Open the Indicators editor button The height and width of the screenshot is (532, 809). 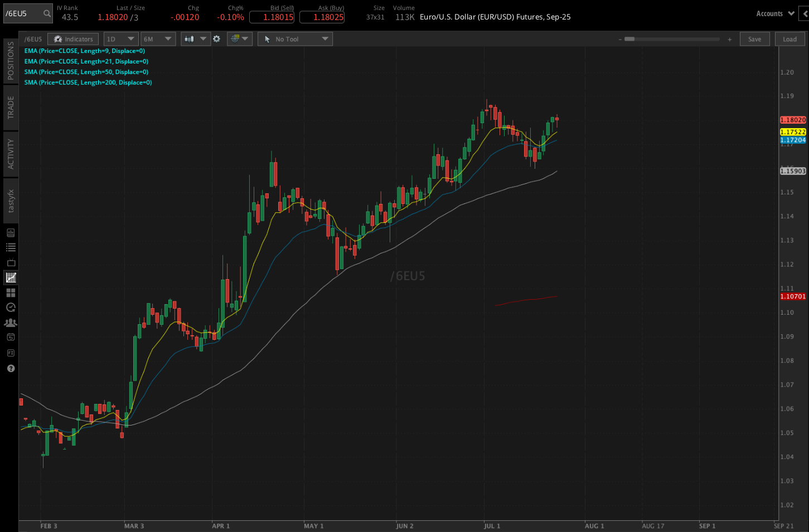click(x=73, y=39)
